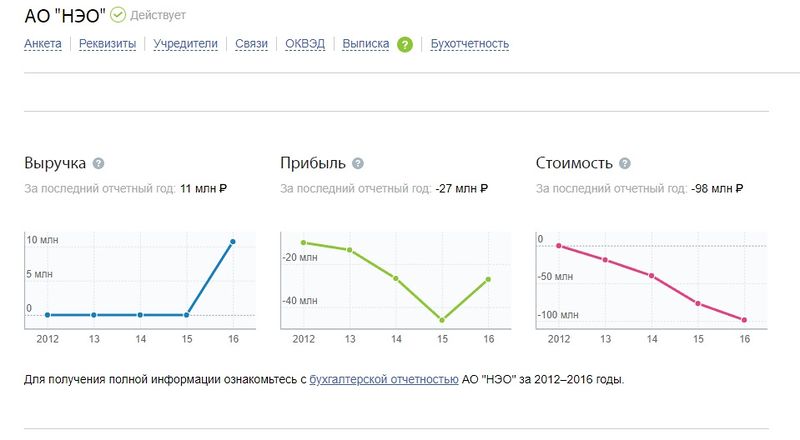The width and height of the screenshot is (800, 440).
Task: Click the help icon beside Прибыль heading
Action: point(358,163)
